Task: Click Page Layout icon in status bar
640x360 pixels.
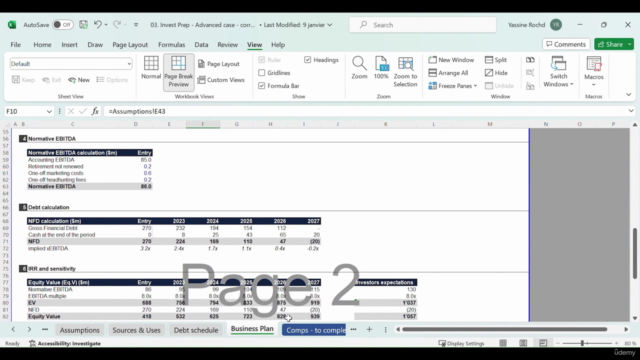Action: (523, 343)
